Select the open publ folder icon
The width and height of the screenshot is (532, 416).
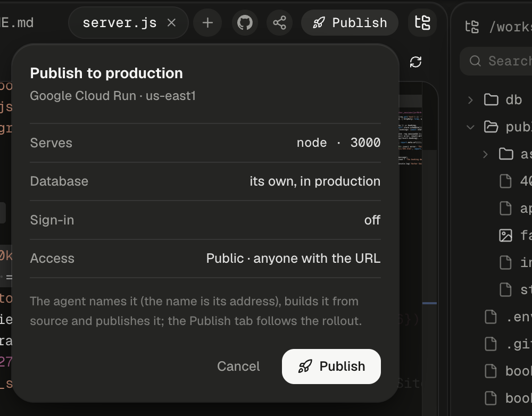(x=491, y=127)
